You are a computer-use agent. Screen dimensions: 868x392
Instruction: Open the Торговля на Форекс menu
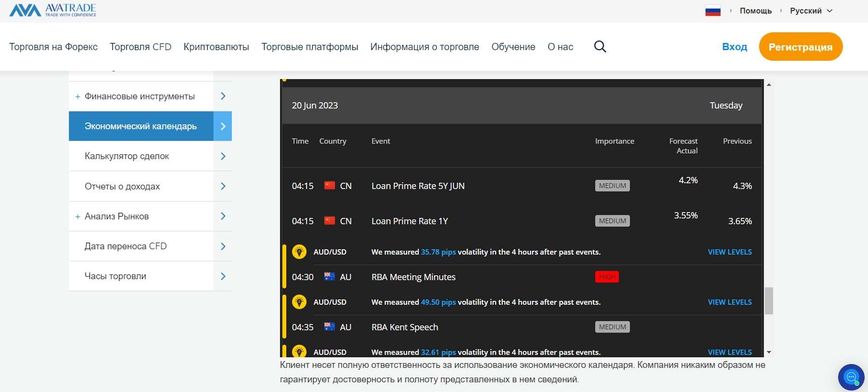53,47
